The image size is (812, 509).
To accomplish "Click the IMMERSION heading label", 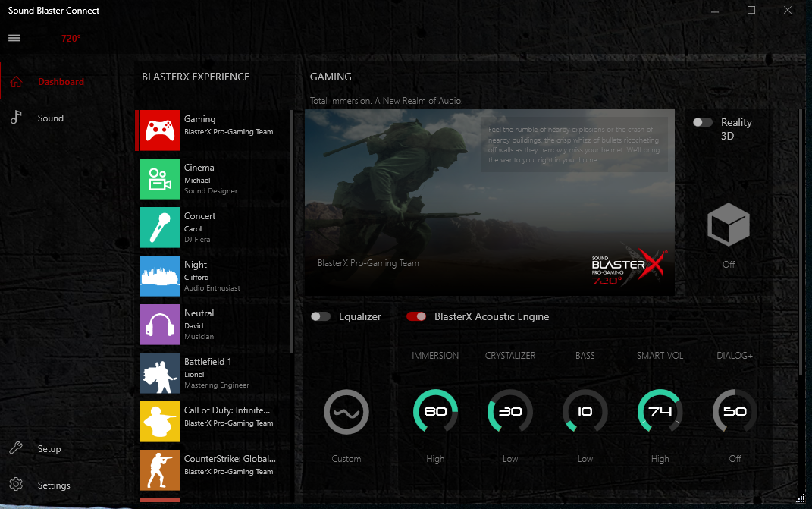I will pyautogui.click(x=435, y=356).
